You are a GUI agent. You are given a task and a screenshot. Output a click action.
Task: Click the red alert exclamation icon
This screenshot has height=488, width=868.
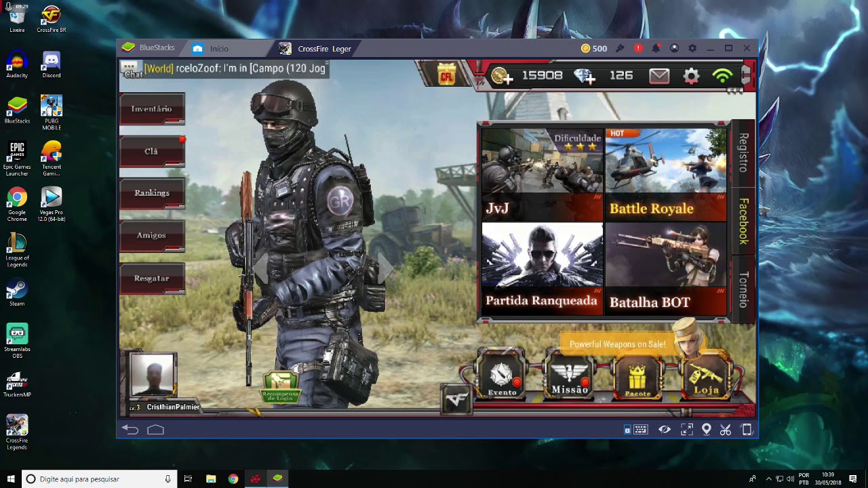pyautogui.click(x=638, y=48)
